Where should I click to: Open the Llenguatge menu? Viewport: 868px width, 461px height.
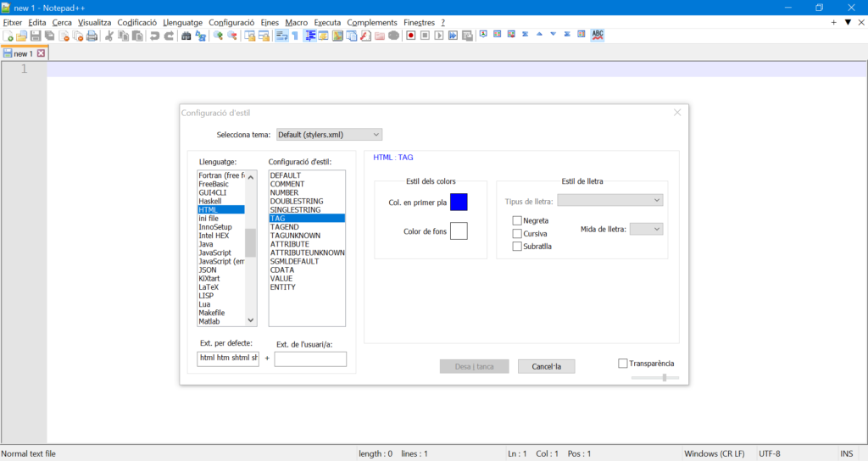click(182, 22)
